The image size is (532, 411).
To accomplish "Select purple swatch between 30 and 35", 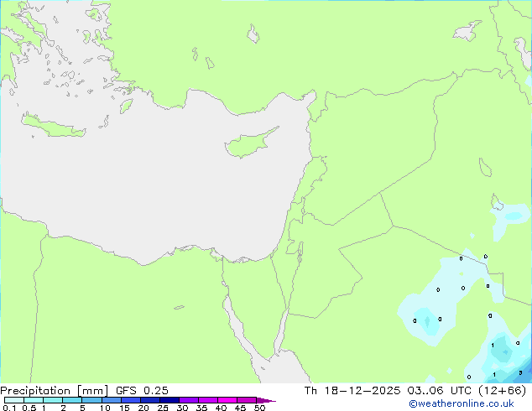I will (189, 400).
